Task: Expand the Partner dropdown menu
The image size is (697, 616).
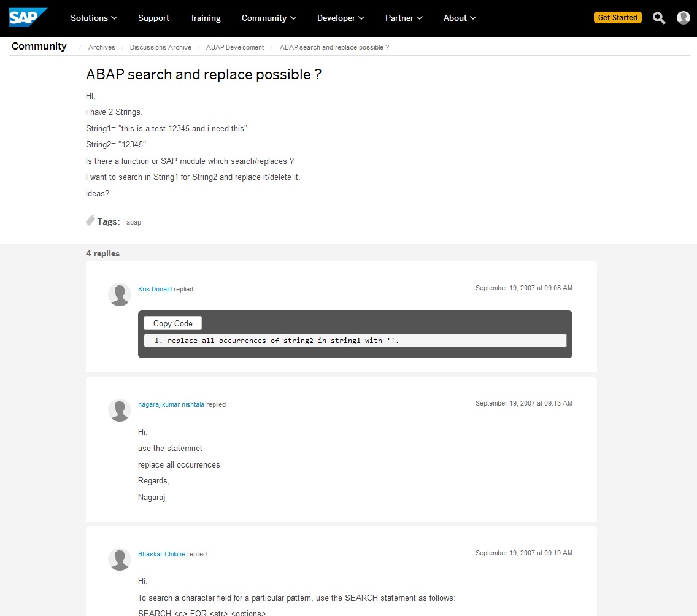Action: pyautogui.click(x=404, y=18)
